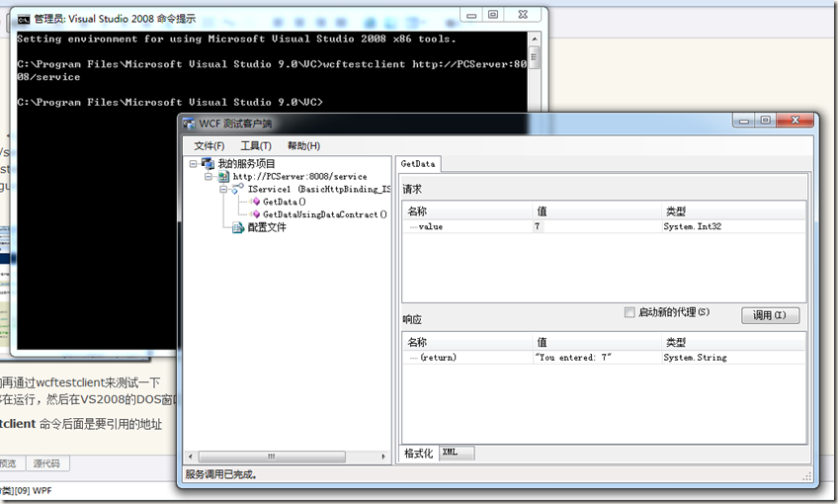This screenshot has width=838, height=504.
Task: Click the response 类型 column header
Action: click(733, 342)
